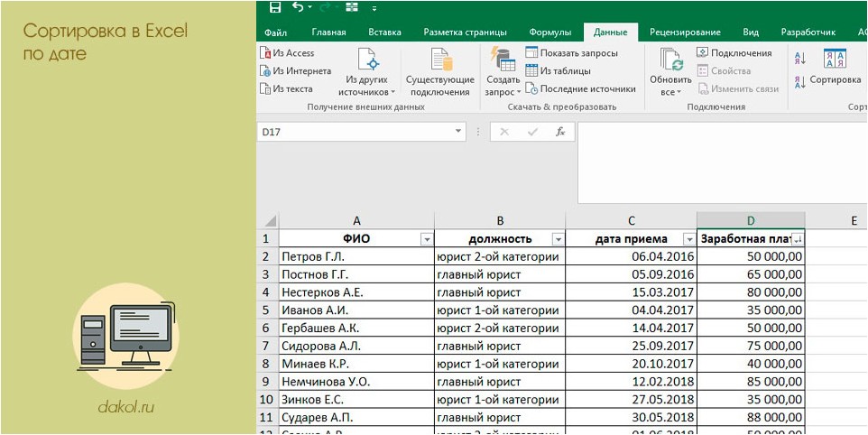The height and width of the screenshot is (435, 868).
Task: Open Из других источников dropdown
Action: pos(366,72)
